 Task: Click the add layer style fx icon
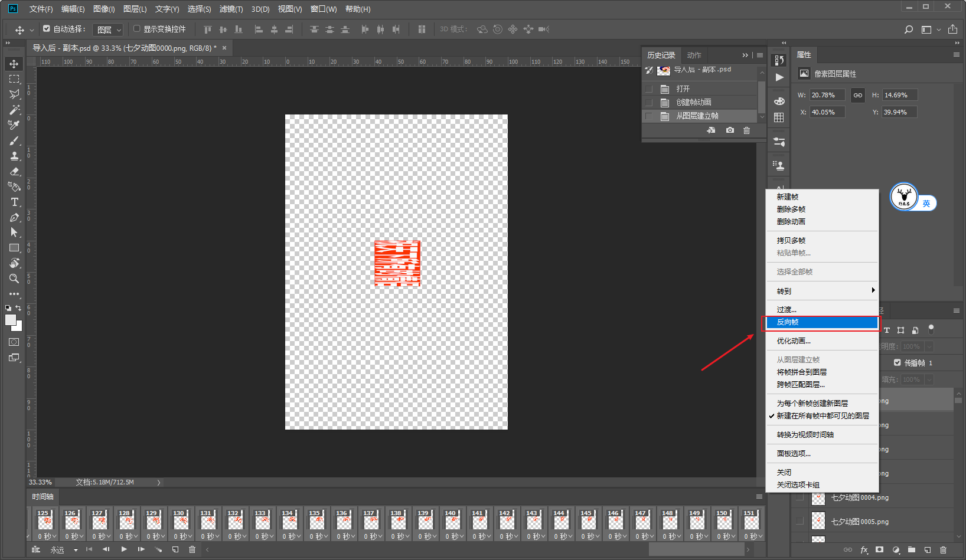pyautogui.click(x=864, y=550)
